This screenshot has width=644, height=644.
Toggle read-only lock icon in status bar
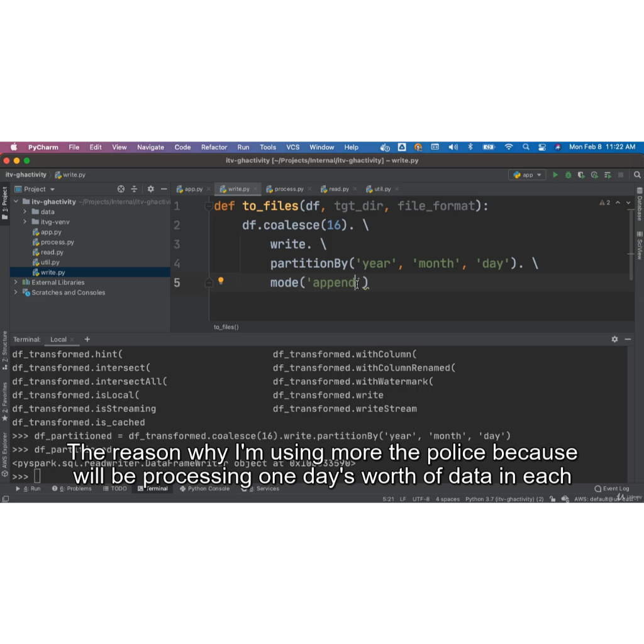[x=552, y=499]
